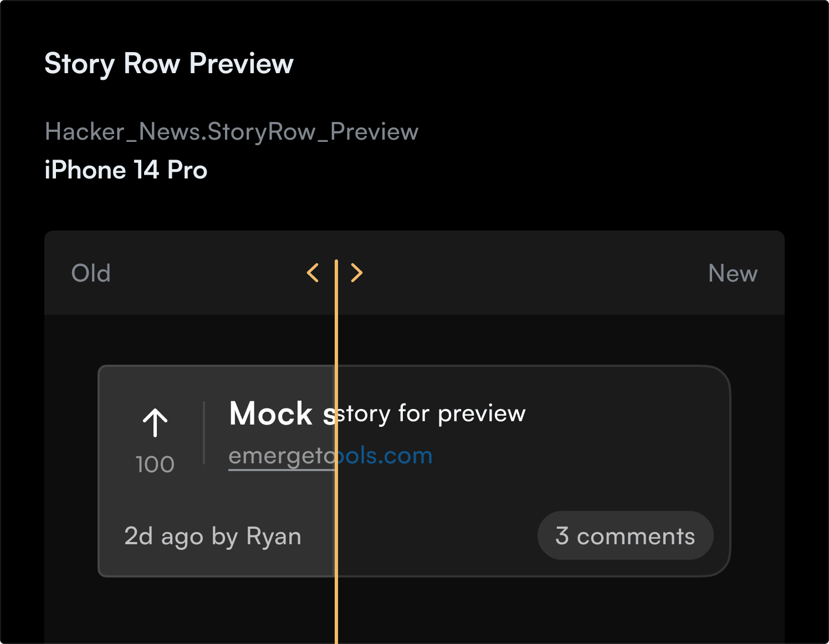Select the New label in the comparison header
Viewport: 829px width, 644px height.
click(x=733, y=273)
